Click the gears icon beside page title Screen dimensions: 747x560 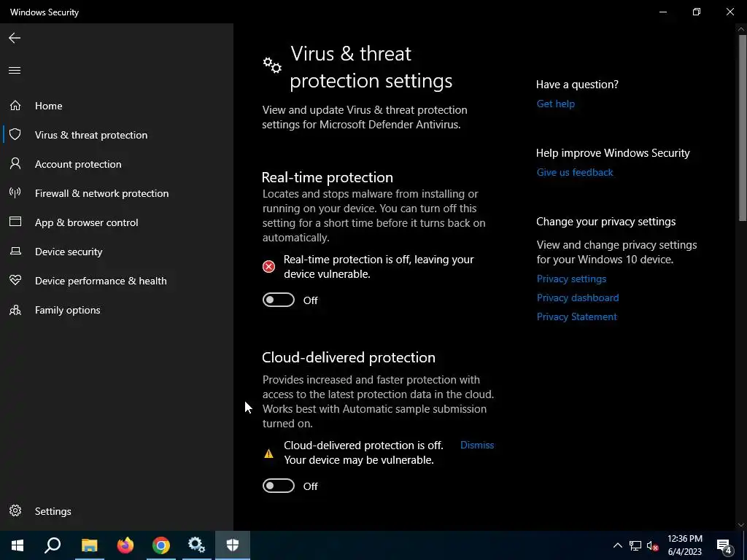pyautogui.click(x=272, y=65)
